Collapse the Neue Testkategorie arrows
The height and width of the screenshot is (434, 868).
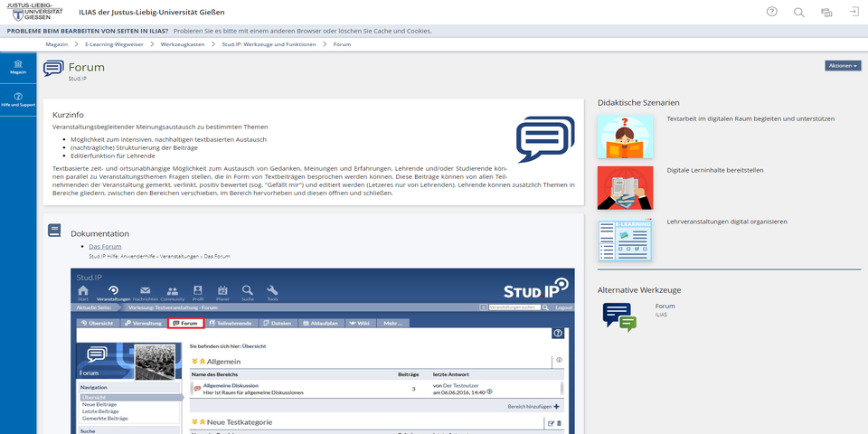point(198,422)
